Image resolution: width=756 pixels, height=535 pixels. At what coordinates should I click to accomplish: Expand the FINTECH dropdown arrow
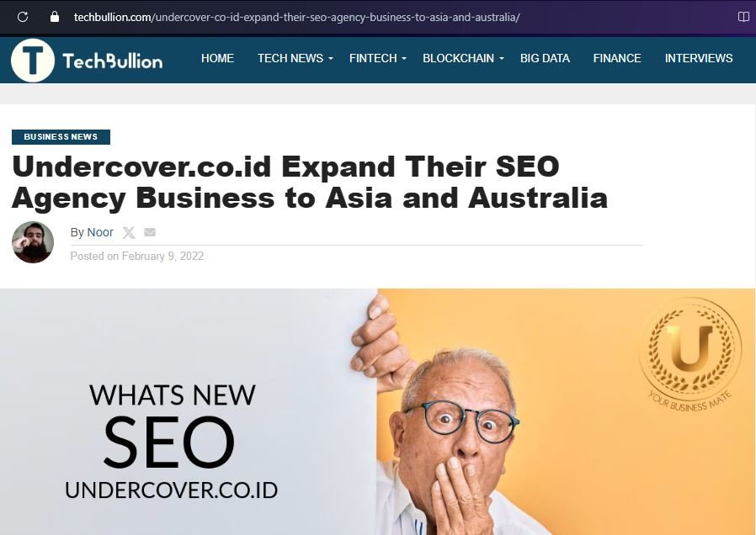click(x=404, y=59)
